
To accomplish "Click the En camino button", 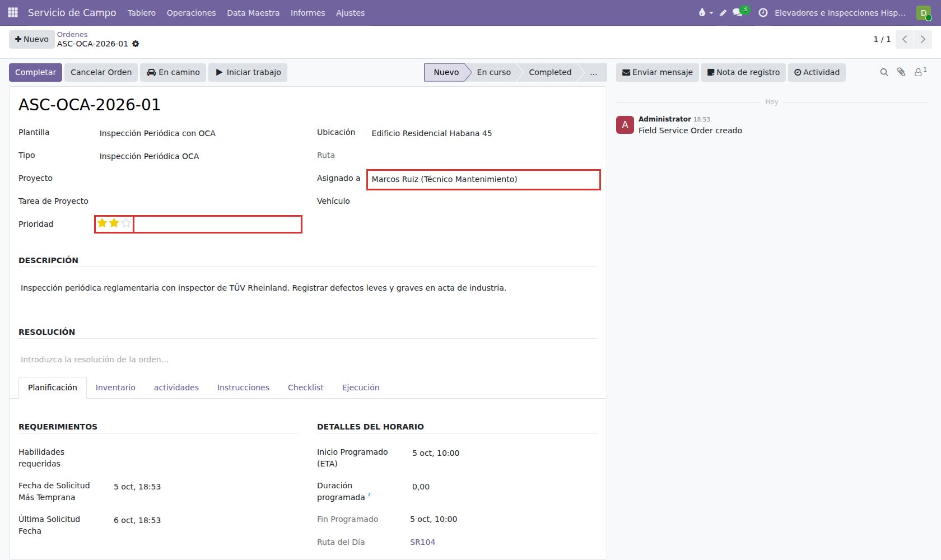I will coord(173,72).
